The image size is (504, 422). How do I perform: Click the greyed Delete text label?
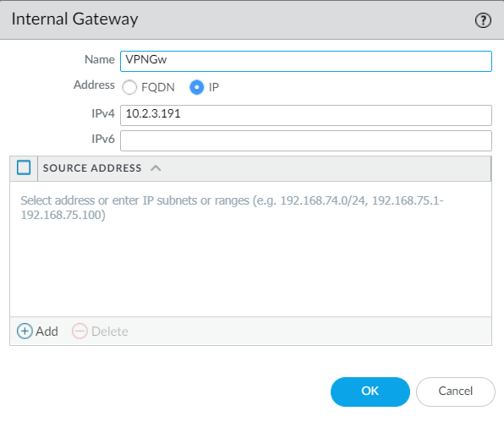coord(110,332)
